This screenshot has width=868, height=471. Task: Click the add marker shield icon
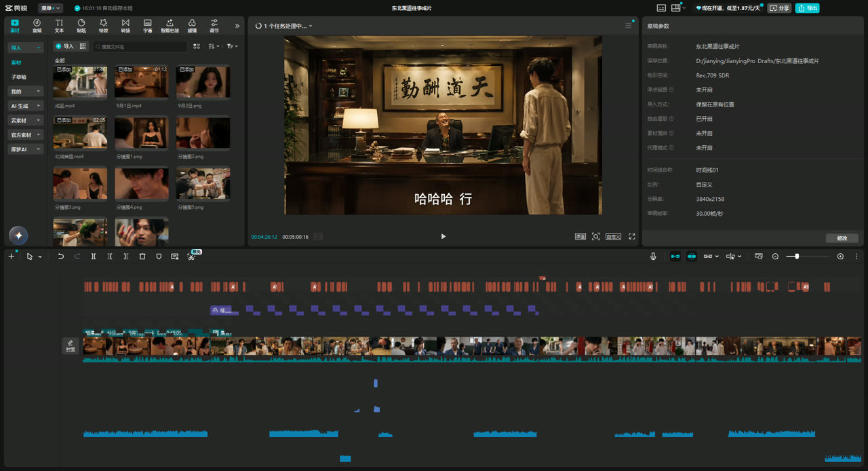point(159,257)
